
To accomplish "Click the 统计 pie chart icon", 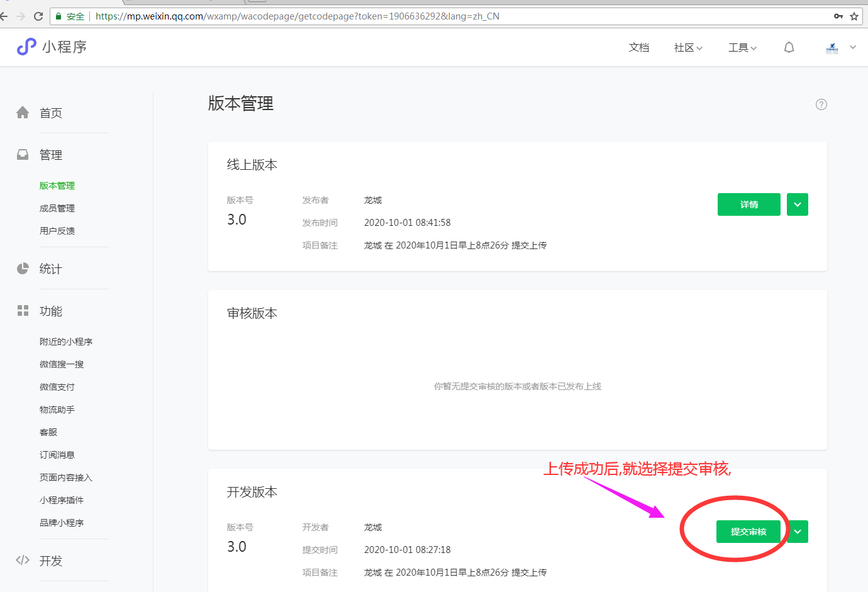I will click(23, 269).
